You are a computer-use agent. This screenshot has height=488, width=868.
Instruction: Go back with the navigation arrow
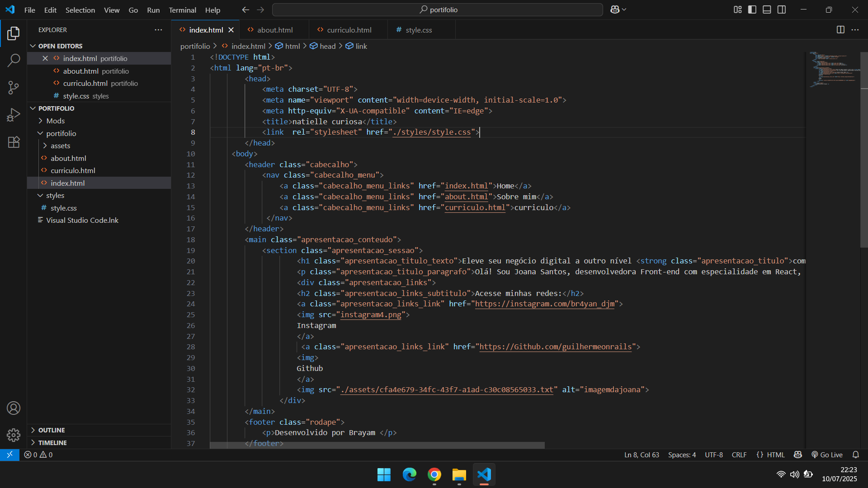point(245,9)
